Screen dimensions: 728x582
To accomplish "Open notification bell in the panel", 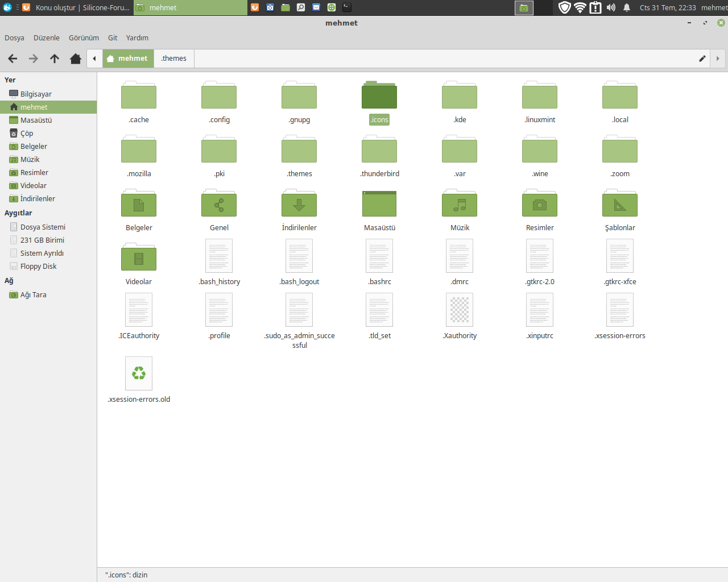I will (627, 7).
